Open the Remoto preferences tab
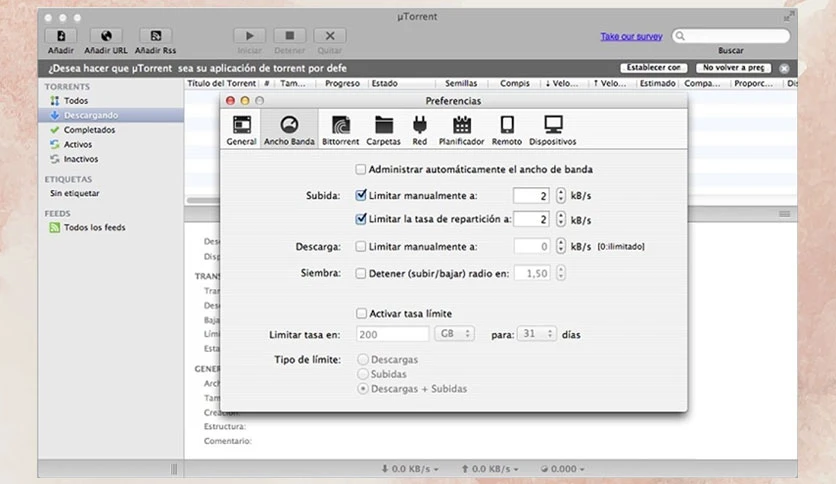 (507, 130)
